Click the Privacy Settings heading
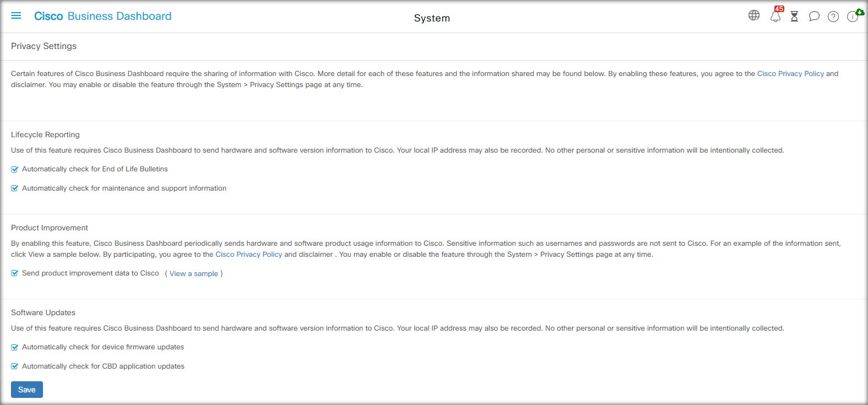The width and height of the screenshot is (868, 405). click(44, 46)
